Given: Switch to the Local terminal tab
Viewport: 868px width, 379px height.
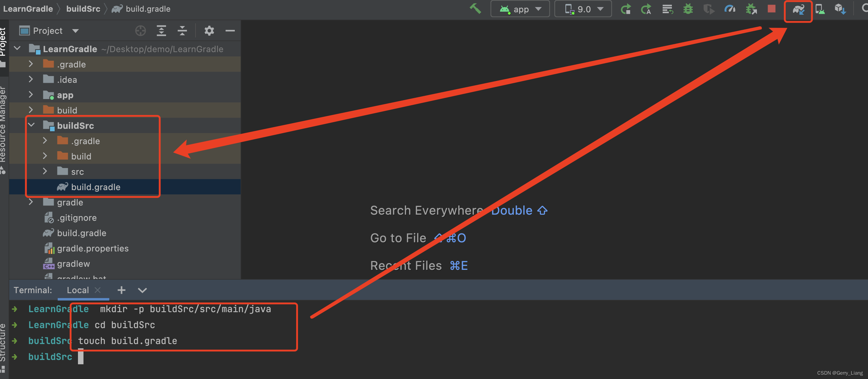Looking at the screenshot, I should [78, 290].
